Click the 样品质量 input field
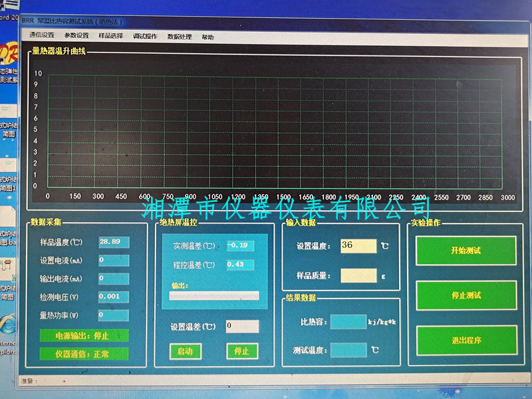Image resolution: width=532 pixels, height=399 pixels. [358, 275]
